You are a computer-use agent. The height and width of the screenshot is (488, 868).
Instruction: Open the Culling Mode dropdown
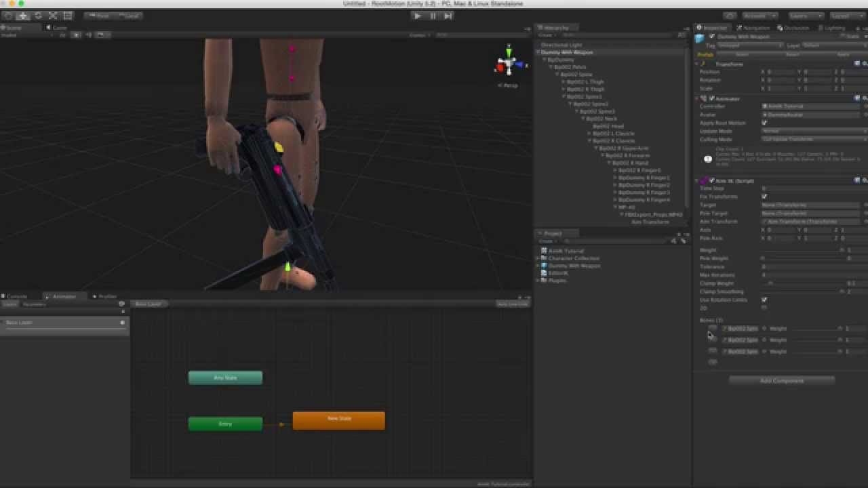[x=814, y=139]
